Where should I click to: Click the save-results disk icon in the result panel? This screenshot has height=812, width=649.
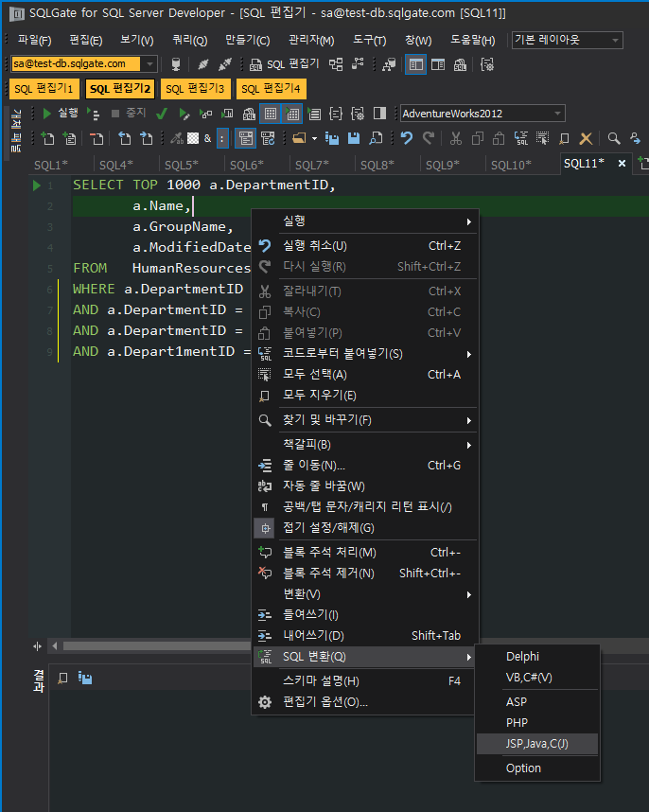point(85,678)
